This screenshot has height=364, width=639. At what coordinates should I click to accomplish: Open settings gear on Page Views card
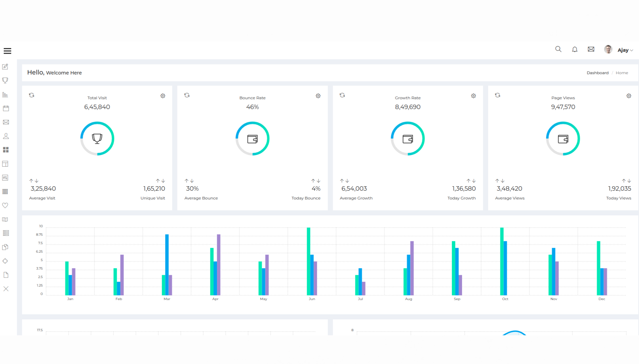pos(629,96)
